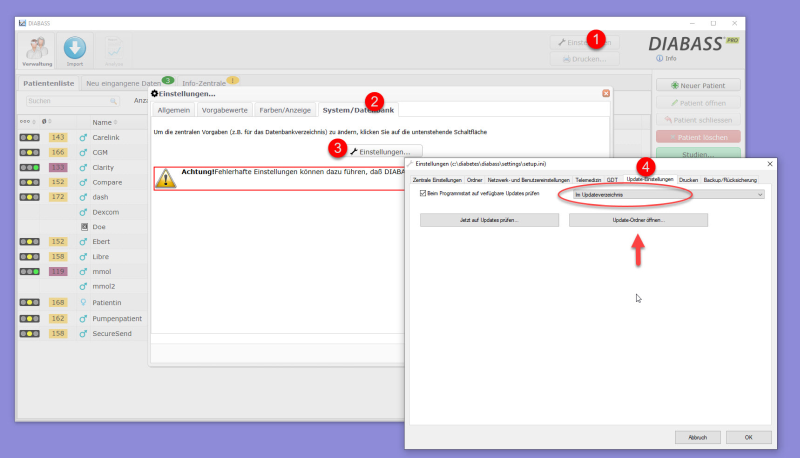
Task: Click 'Update-Ordner öffnen...' button
Action: pos(638,220)
